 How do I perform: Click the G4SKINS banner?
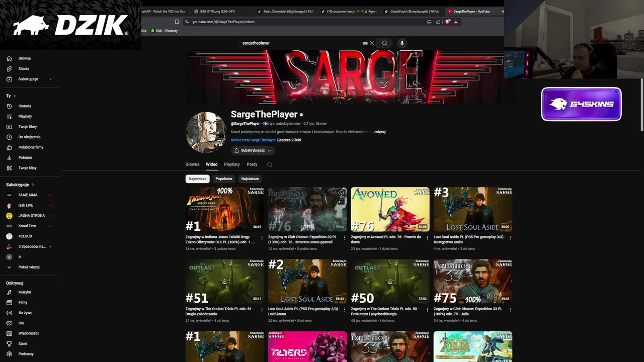coord(581,104)
